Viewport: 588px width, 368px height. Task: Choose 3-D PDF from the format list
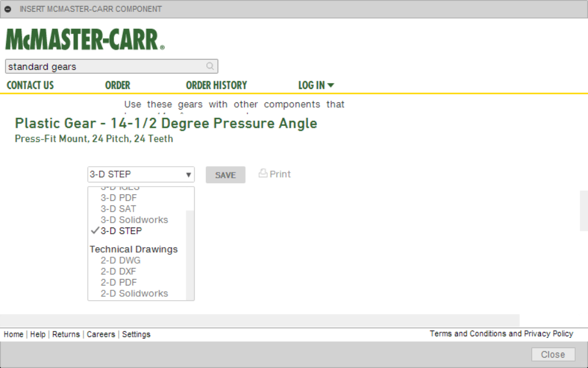pyautogui.click(x=119, y=198)
